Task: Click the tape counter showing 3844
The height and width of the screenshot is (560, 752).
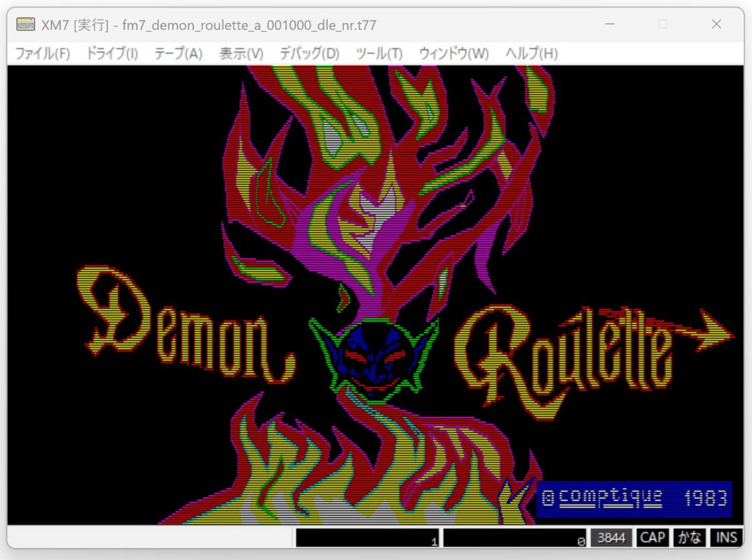Action: 611,538
